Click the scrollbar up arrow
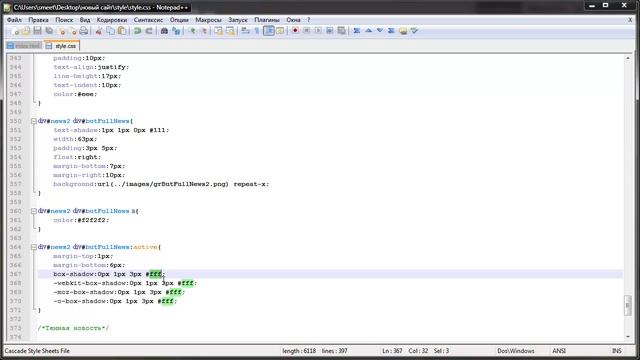Viewport: 640px width, 360px height. pos(628,58)
